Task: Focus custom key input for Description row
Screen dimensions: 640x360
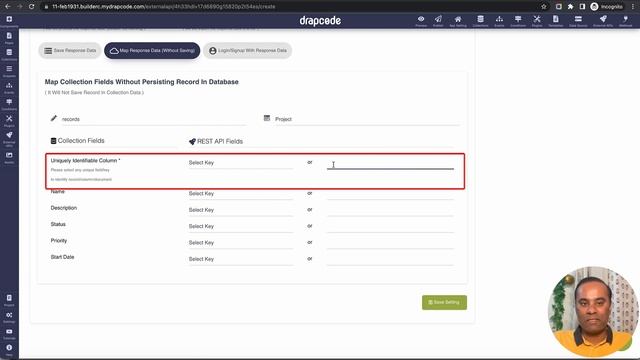Action: coord(390,210)
